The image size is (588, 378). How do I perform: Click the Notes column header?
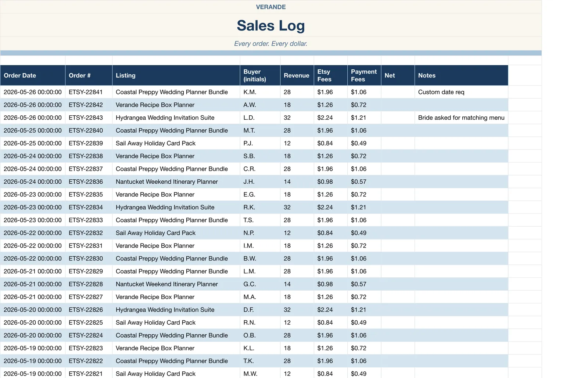462,75
